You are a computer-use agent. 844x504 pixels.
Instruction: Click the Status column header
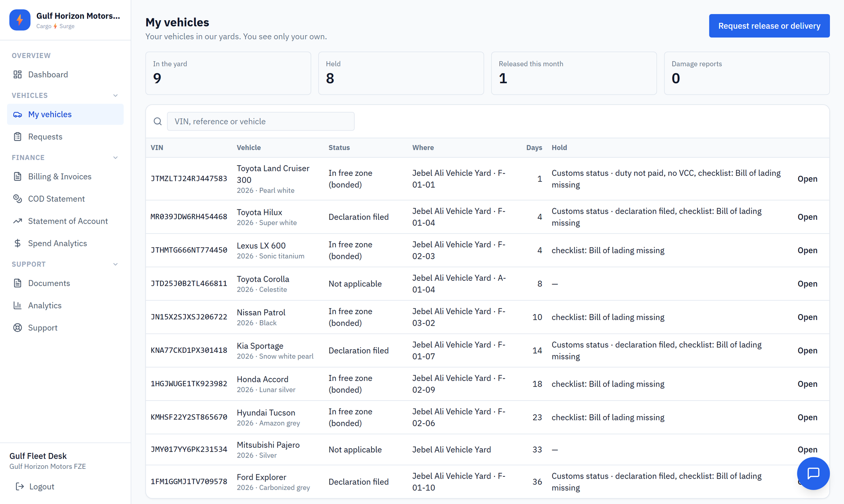click(x=339, y=148)
